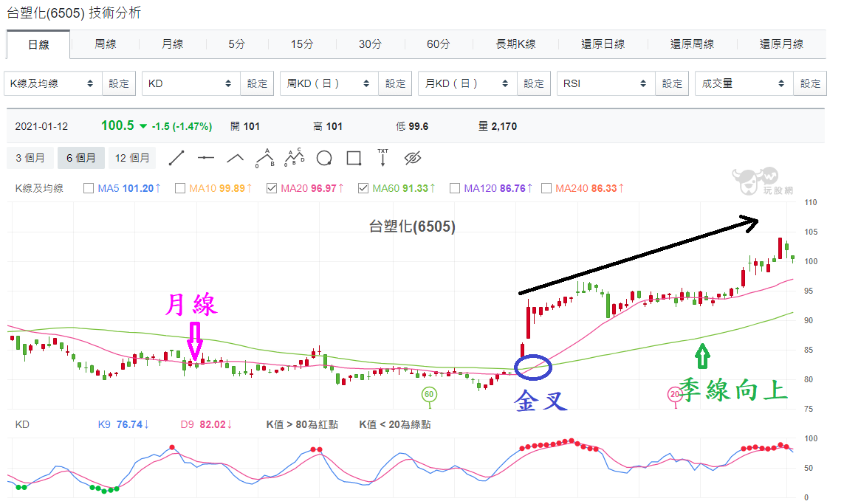This screenshot has height=504, width=844.
Task: Select the trend line drawing tool
Action: [176, 158]
